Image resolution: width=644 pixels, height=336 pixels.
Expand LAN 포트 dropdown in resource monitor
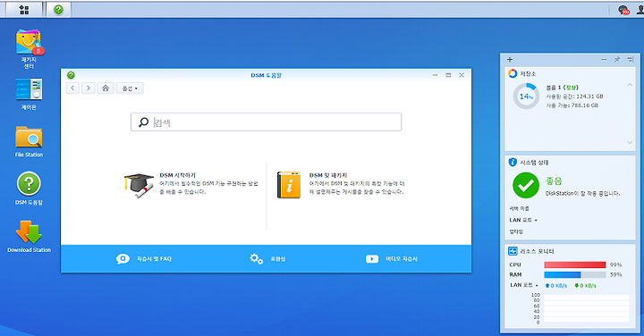[x=524, y=285]
